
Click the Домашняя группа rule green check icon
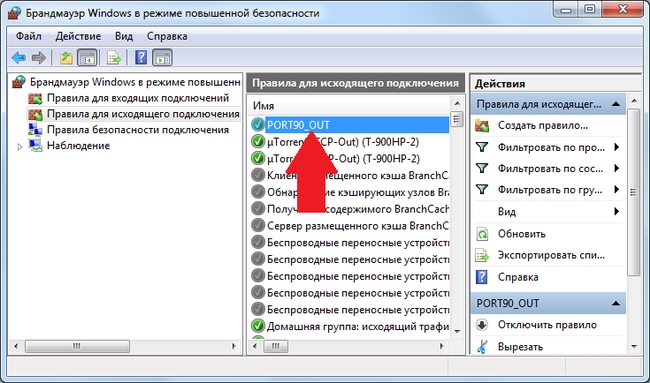pyautogui.click(x=258, y=326)
